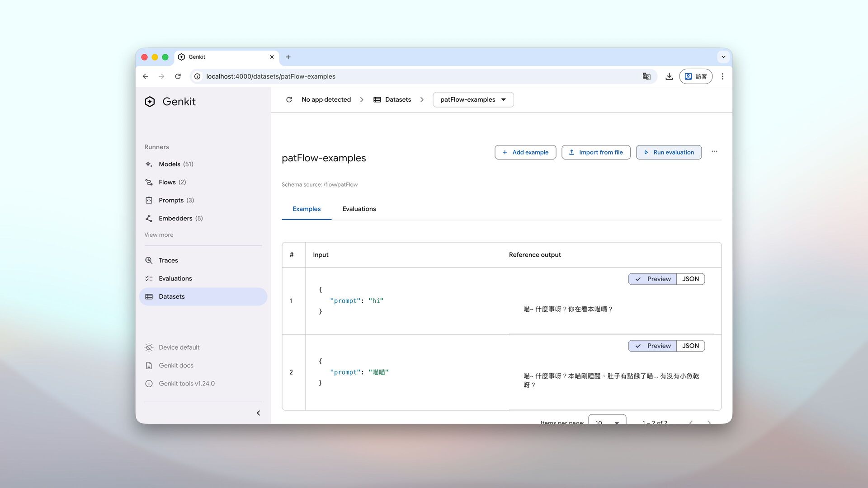Click the refresh app detection icon
Viewport: 868px width, 488px height.
[x=289, y=99]
